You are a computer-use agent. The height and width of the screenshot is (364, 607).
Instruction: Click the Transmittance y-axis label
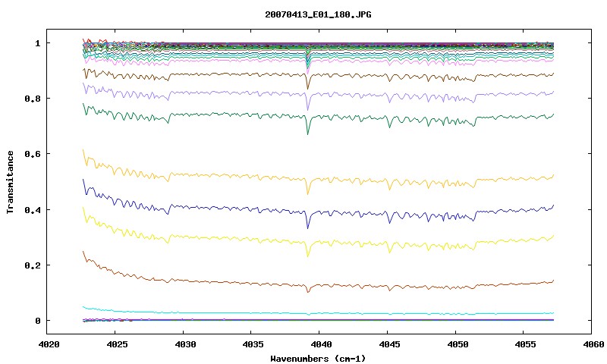pyautogui.click(x=10, y=182)
